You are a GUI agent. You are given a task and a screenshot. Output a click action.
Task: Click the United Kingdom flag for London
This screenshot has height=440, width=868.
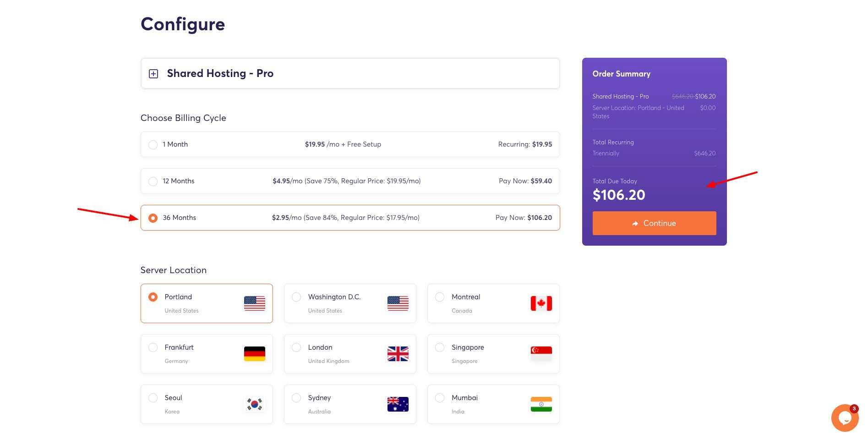click(x=398, y=354)
